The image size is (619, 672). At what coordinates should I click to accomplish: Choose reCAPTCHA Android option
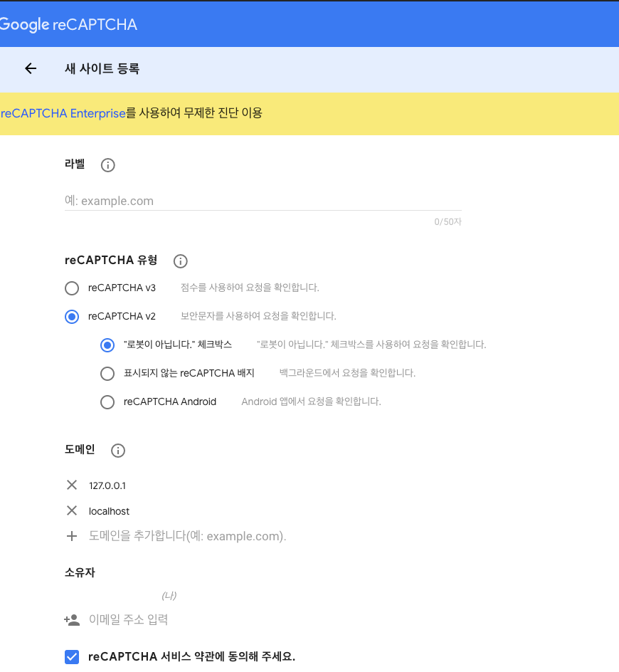coord(107,402)
